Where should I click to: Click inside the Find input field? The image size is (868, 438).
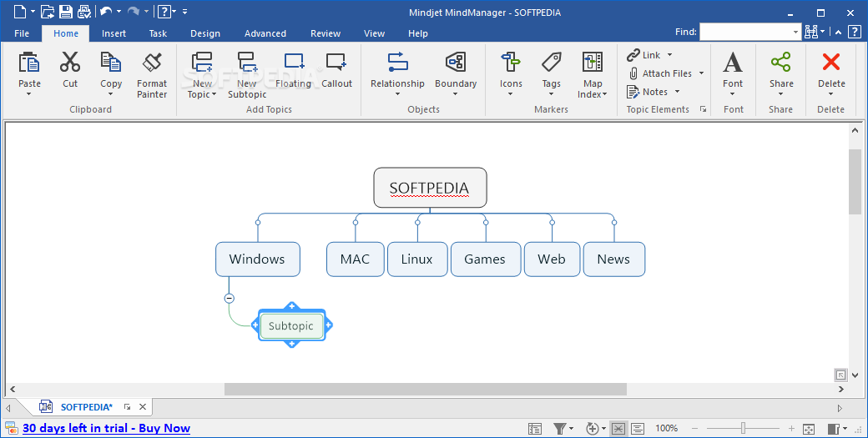tap(745, 32)
